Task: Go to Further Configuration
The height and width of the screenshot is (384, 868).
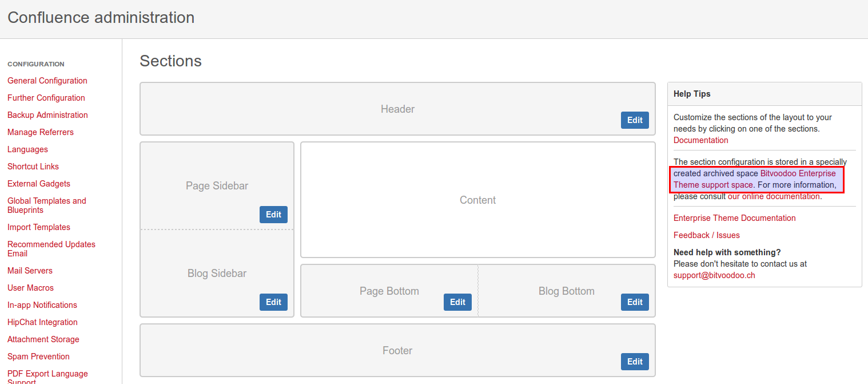Action: tap(46, 98)
